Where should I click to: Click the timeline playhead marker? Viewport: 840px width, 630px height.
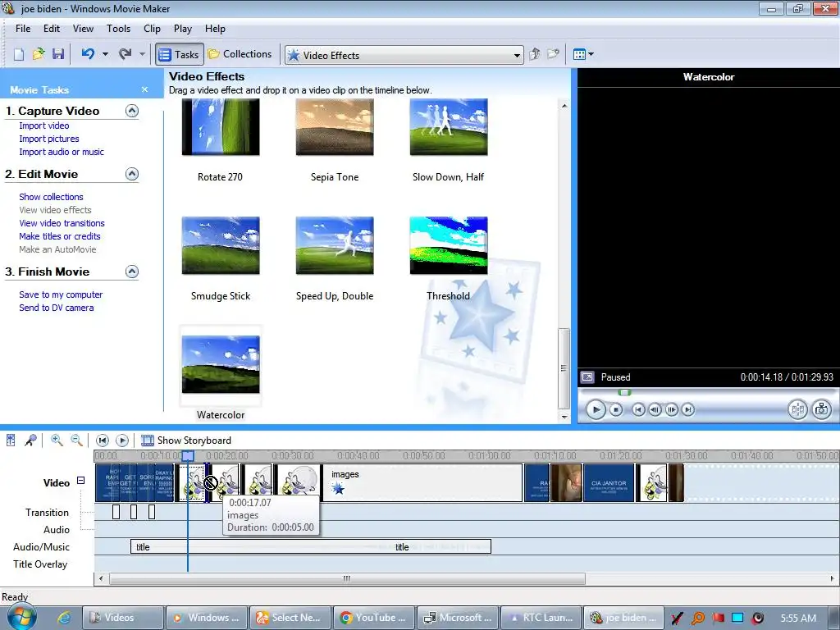point(188,456)
